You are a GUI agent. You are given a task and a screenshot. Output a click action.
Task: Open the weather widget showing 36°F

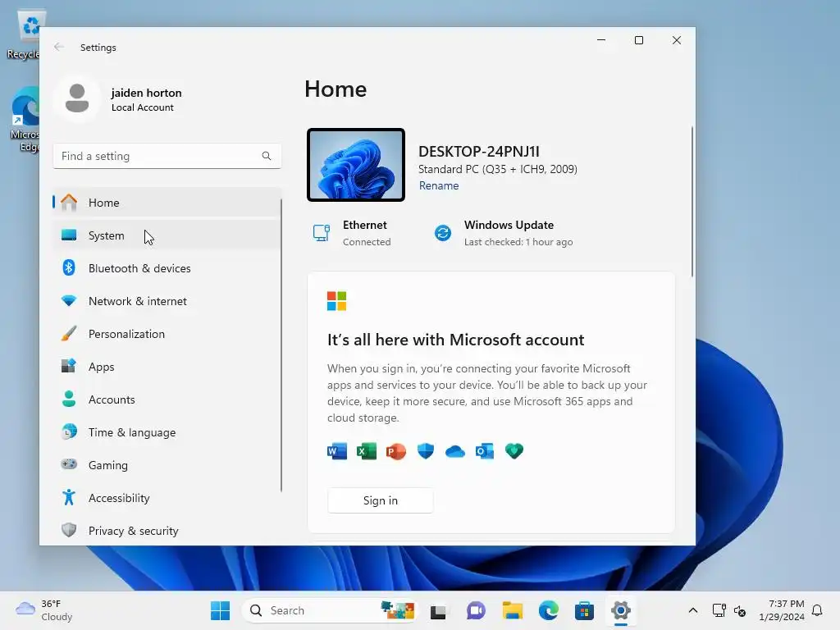pyautogui.click(x=45, y=610)
